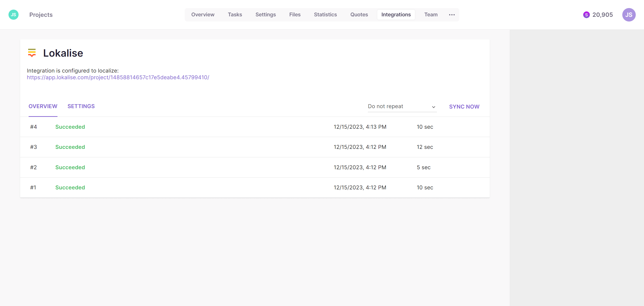This screenshot has height=306, width=644.
Task: Click Succeeded status of run #4
Action: point(70,127)
